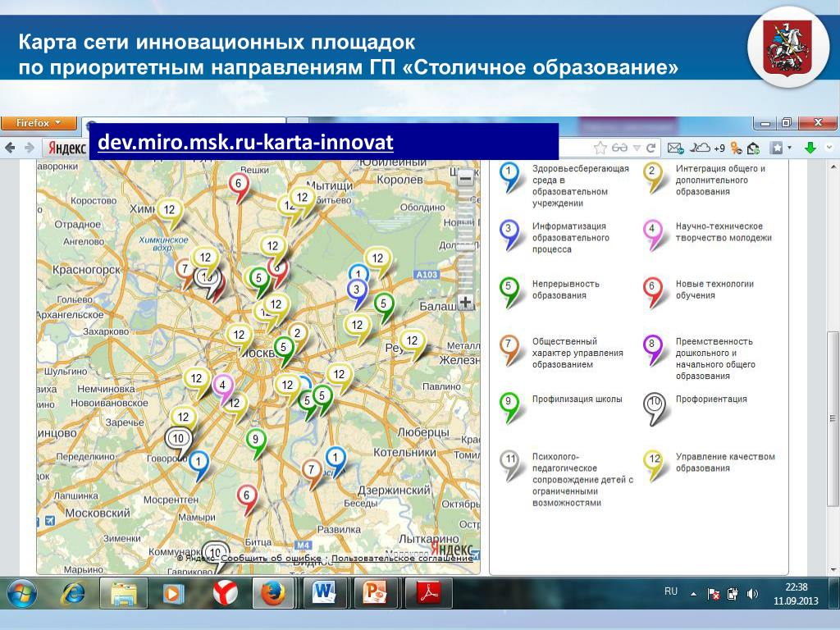Click legend icon 11 for Психолого-педагогическое сопровождение
Screen dimensions: 840x630
pyautogui.click(x=509, y=464)
